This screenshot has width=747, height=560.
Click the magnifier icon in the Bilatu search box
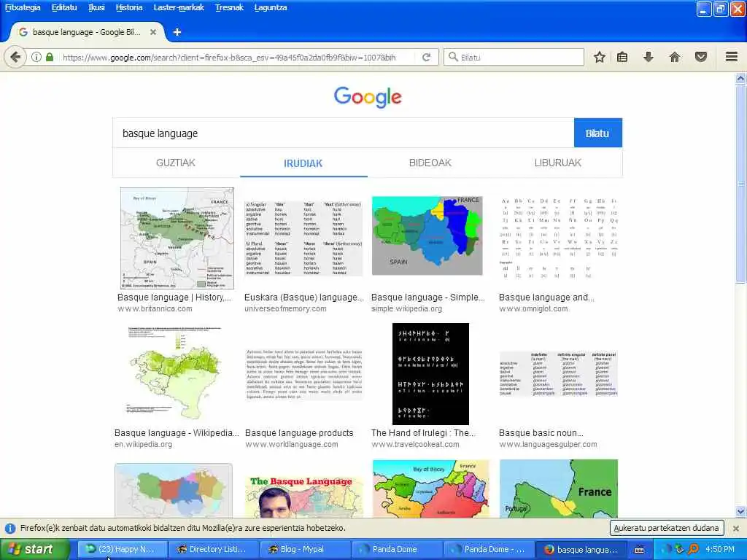pyautogui.click(x=453, y=57)
